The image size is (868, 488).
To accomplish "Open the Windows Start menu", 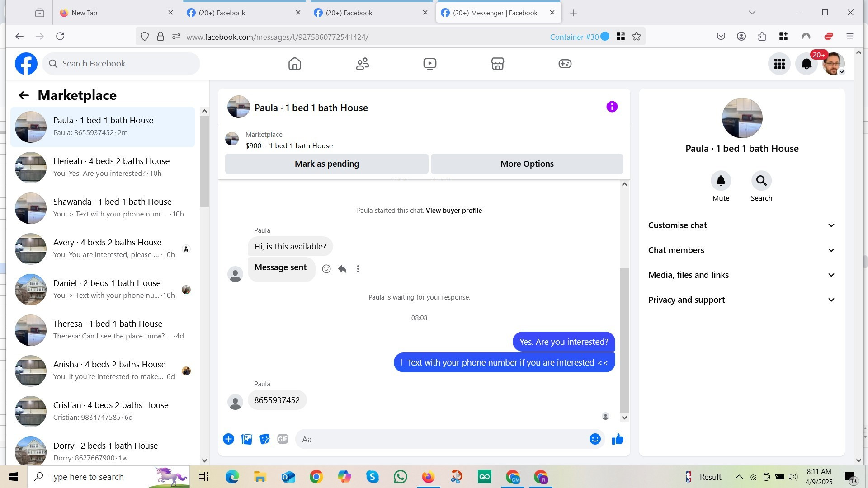I will pyautogui.click(x=14, y=477).
